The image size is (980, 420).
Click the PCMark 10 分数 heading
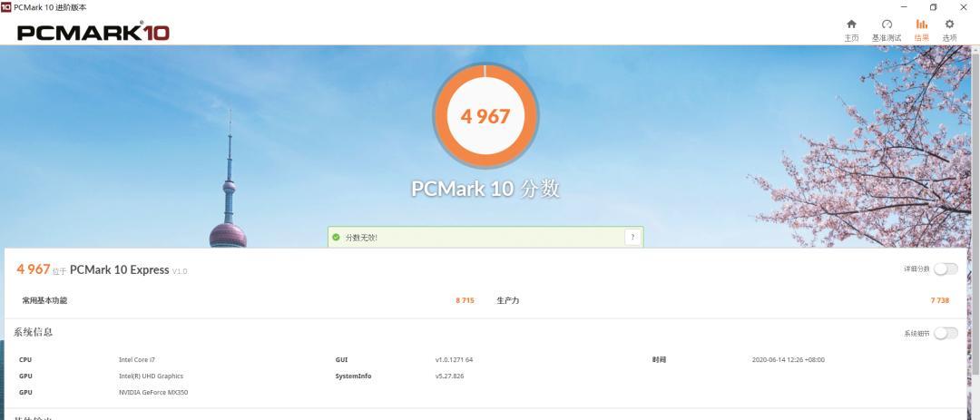coord(485,189)
